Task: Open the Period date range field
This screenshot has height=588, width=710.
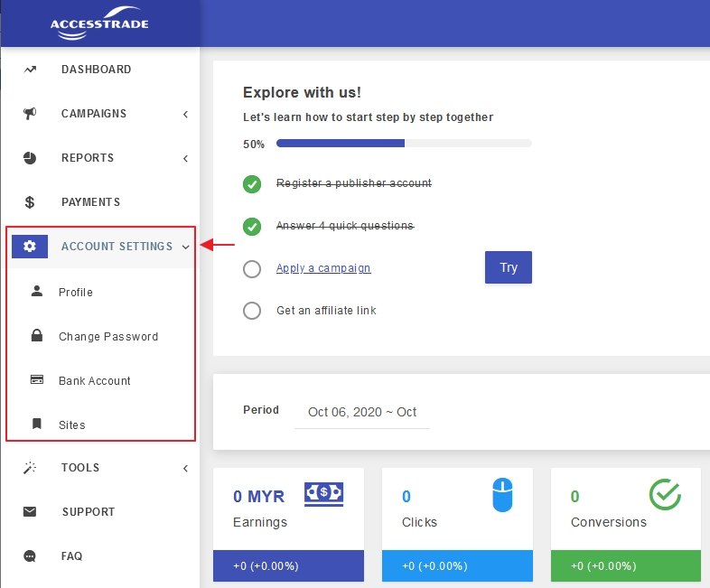Action: coord(362,412)
